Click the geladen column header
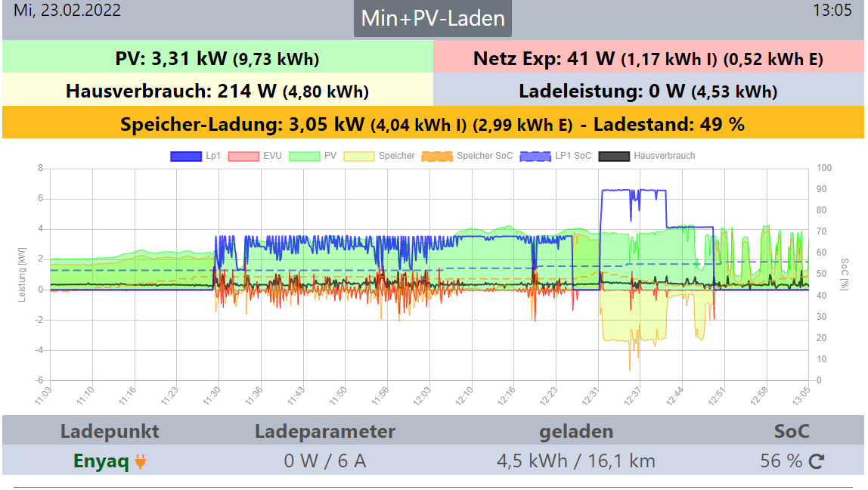Screen dimensions: 868x490 coord(576,431)
